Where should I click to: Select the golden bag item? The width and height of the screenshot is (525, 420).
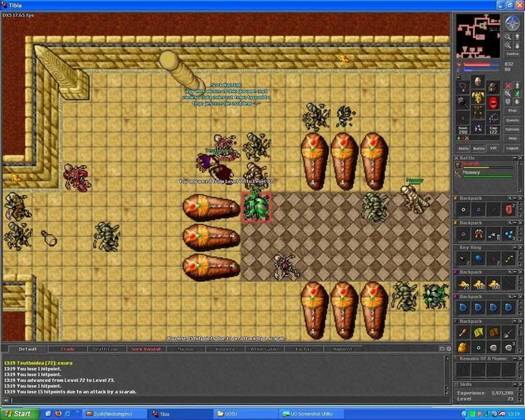click(x=463, y=347)
